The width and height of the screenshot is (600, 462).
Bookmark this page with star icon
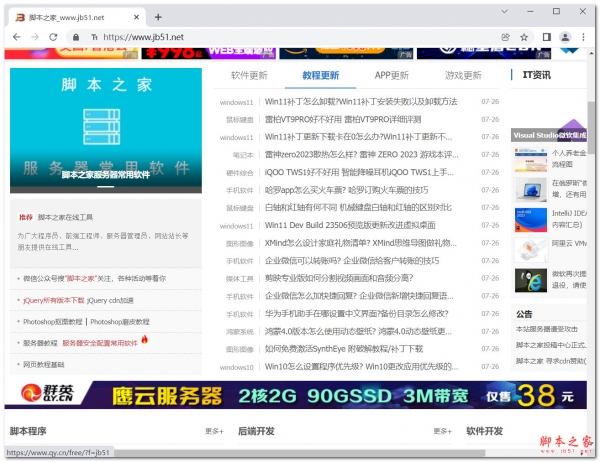tap(524, 37)
